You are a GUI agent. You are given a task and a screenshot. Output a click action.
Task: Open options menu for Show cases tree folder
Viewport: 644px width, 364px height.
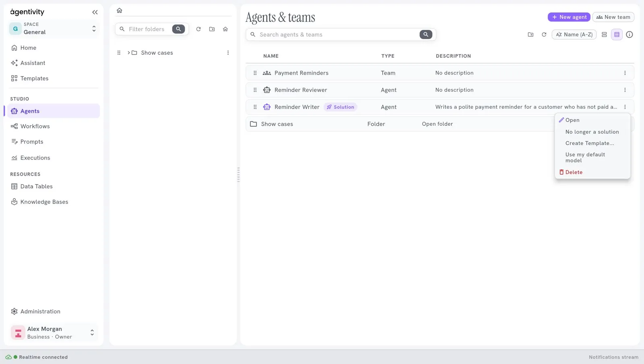tap(228, 53)
